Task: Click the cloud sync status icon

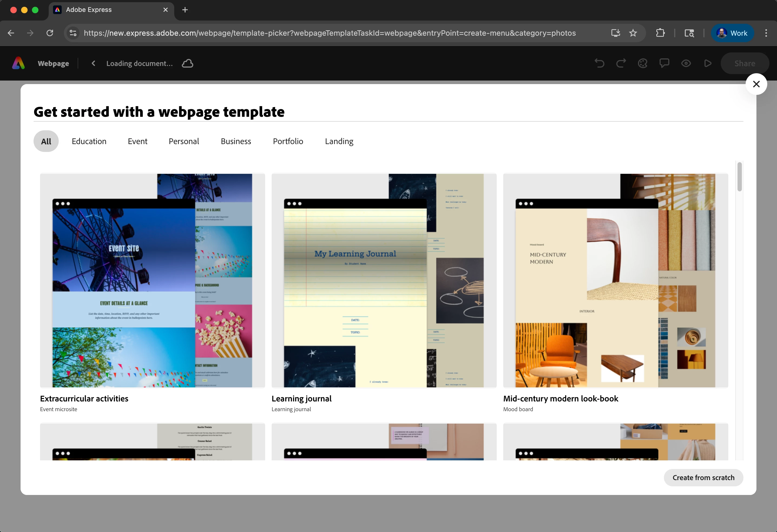Action: point(187,64)
